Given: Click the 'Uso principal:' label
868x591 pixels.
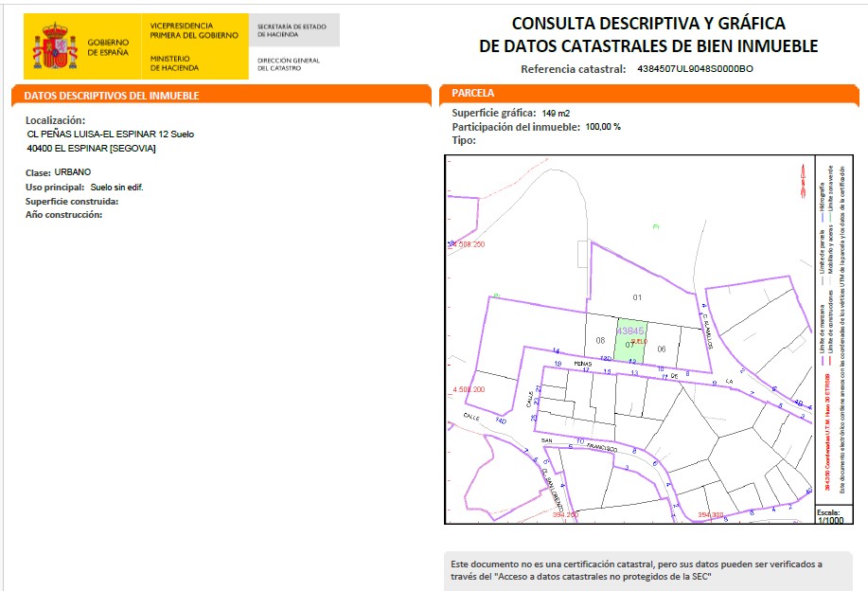Looking at the screenshot, I should click(55, 188).
